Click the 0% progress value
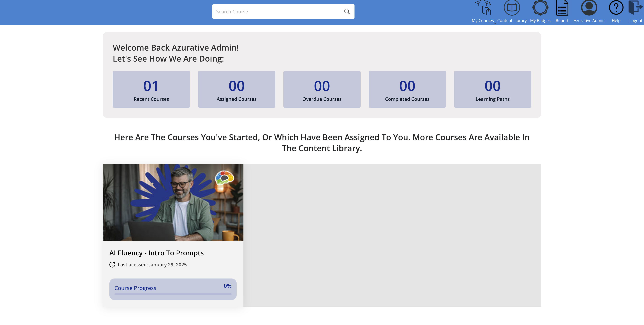Viewport: 644px width, 325px height. pos(228,286)
